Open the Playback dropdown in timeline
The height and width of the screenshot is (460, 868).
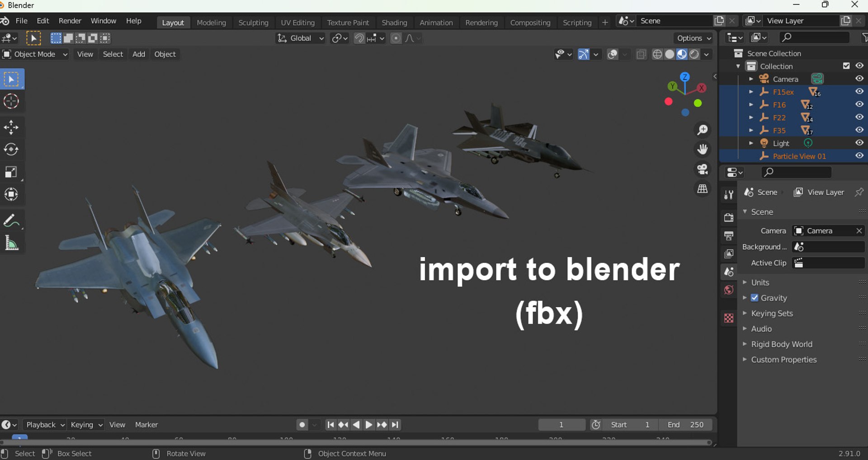(44, 425)
